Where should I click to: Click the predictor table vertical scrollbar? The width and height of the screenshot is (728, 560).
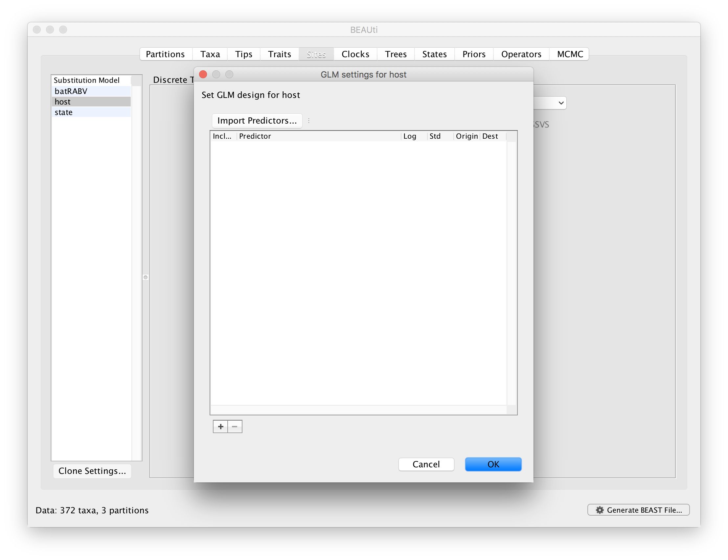tap(512, 273)
